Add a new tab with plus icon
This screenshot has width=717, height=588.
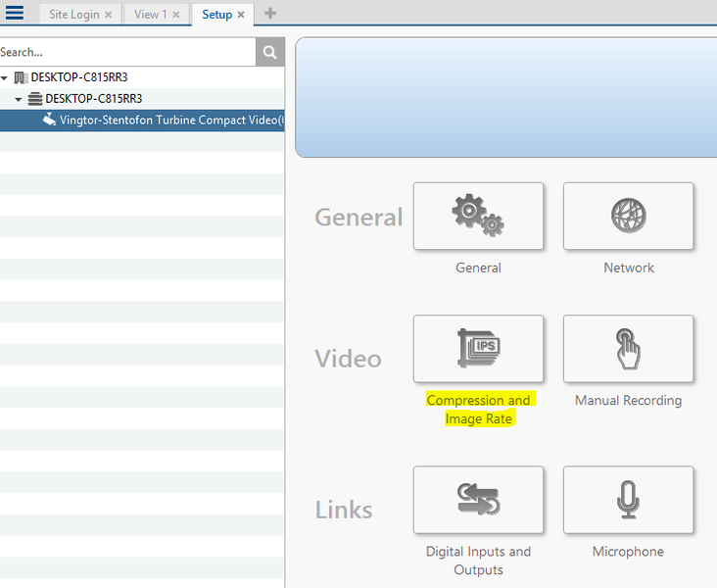[x=270, y=14]
